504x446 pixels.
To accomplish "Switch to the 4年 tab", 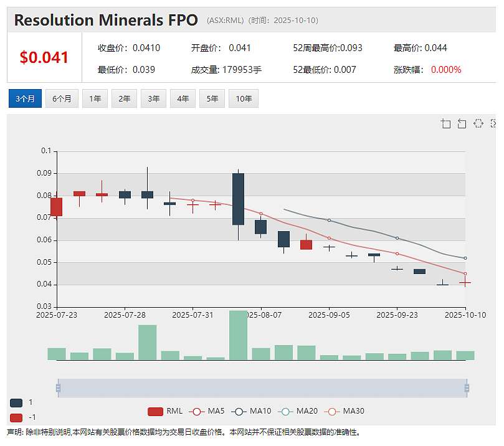I will point(183,98).
